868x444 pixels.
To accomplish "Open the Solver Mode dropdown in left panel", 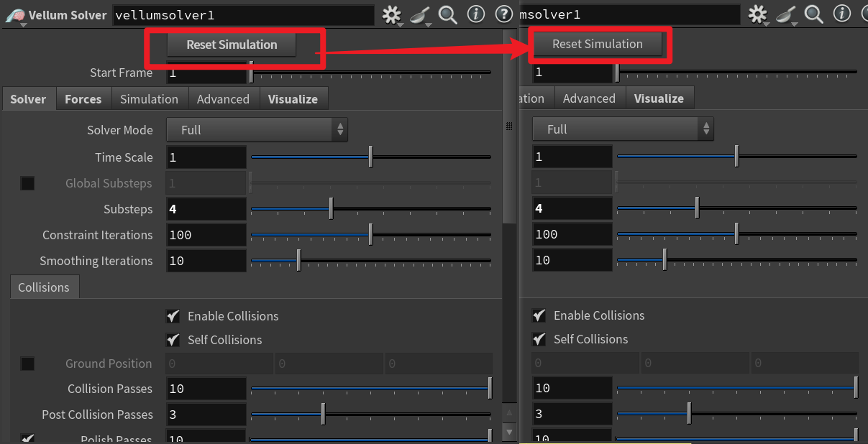I will tap(257, 130).
